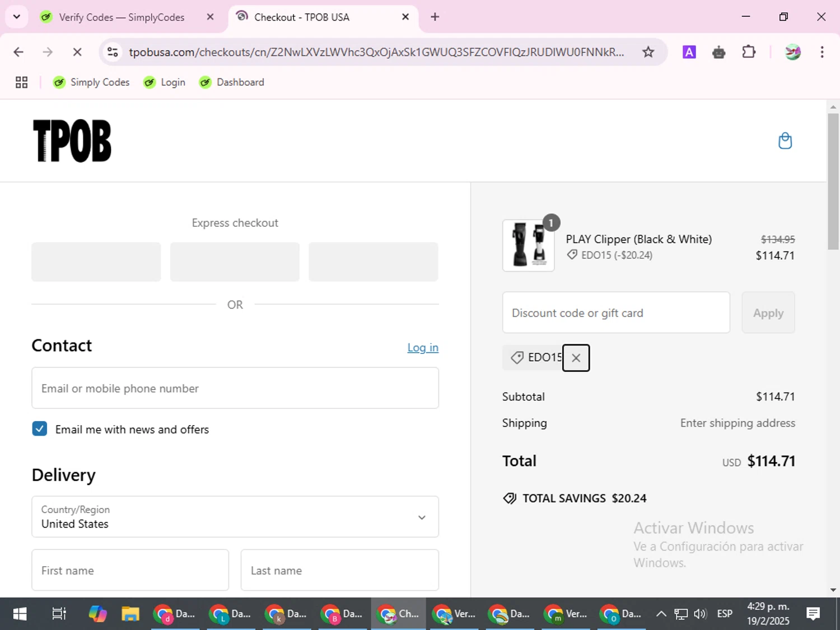Click the Enter shipping address text
This screenshot has height=630, width=840.
(738, 423)
